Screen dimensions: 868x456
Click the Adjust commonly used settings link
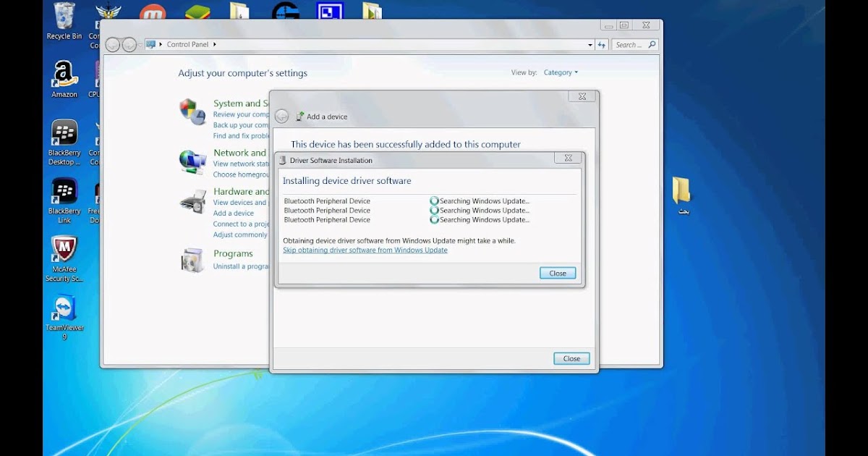241,235
